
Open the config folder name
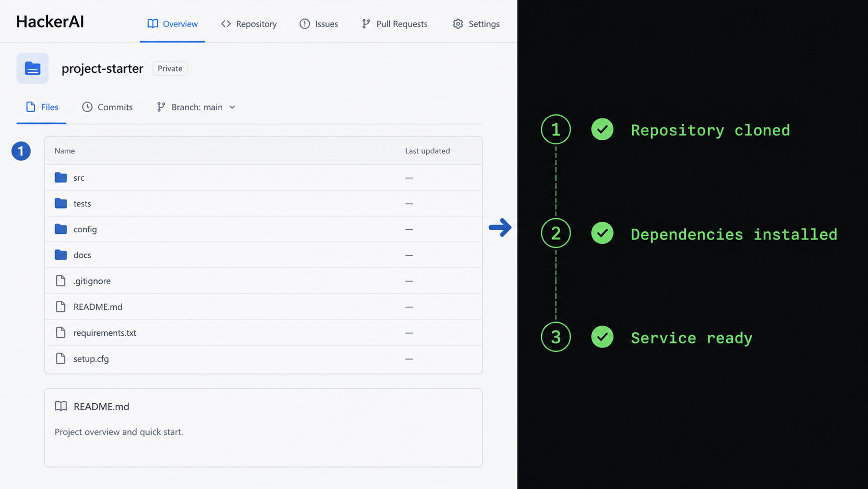point(85,229)
